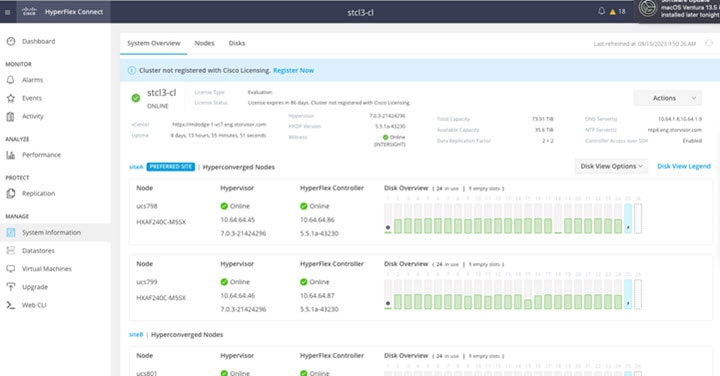Click the macOS Software Update notification icon
The image size is (720, 376).
click(647, 8)
